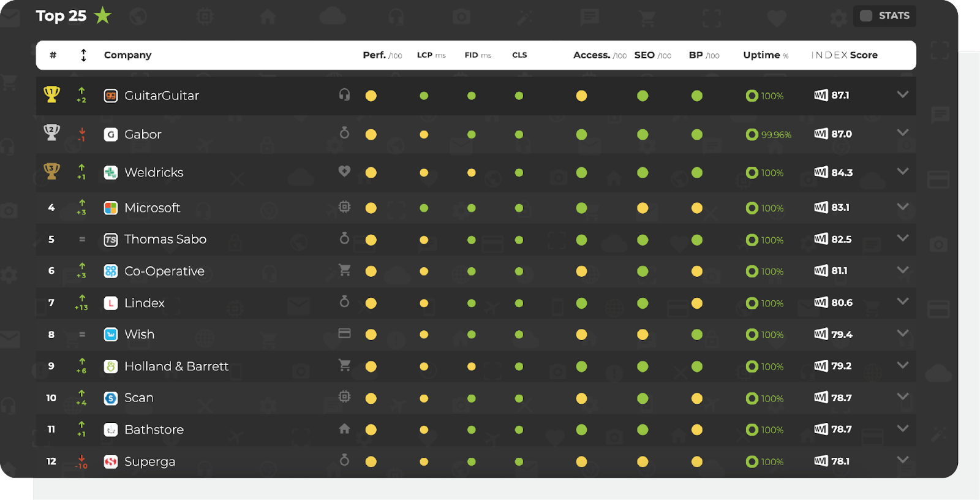
Task: Click the silver trophy on Gabor row
Action: (51, 132)
